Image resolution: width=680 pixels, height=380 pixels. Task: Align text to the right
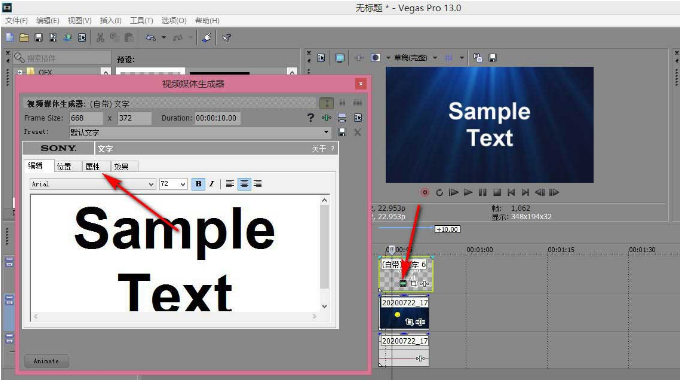tap(258, 184)
